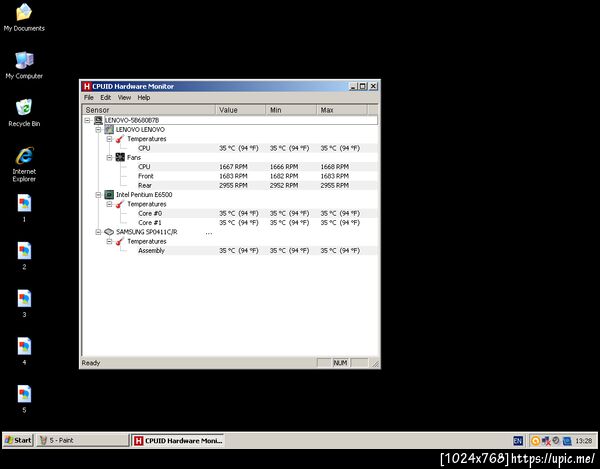Open the Help menu

144,98
